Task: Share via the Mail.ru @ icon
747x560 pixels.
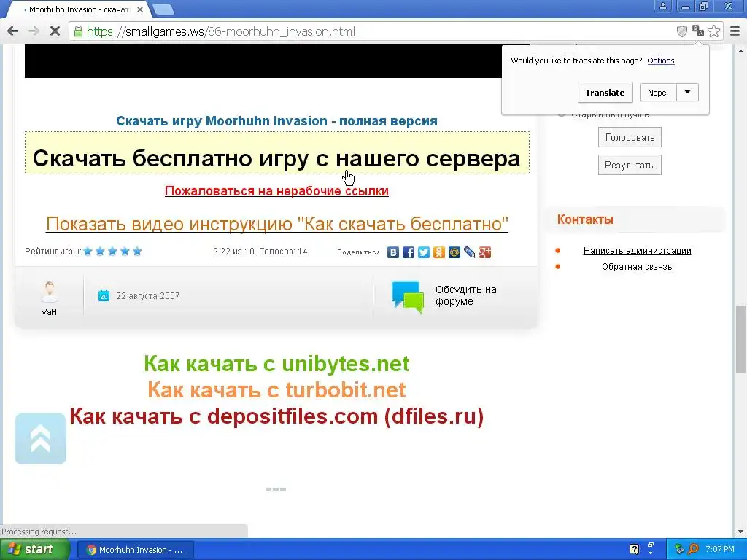Action: 454,252
